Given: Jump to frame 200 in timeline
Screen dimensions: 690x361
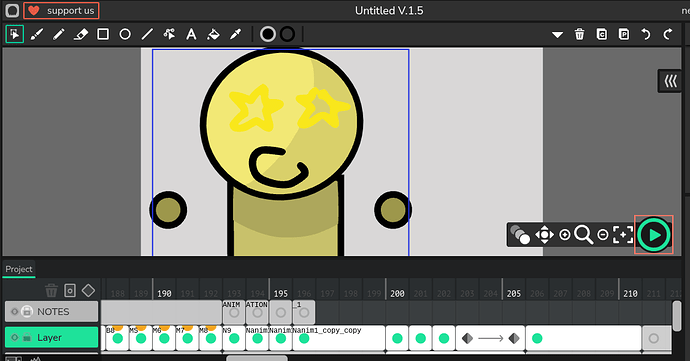Looking at the screenshot, I should click(x=397, y=293).
